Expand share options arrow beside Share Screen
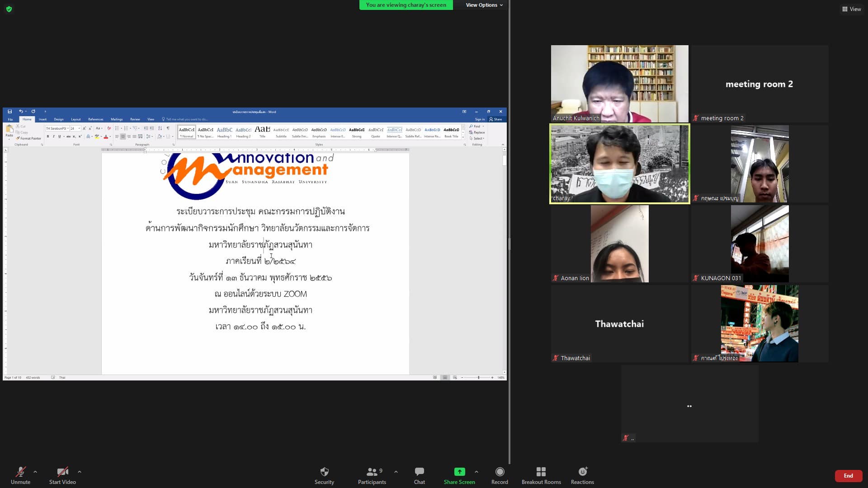Image resolution: width=868 pixels, height=488 pixels. (476, 472)
